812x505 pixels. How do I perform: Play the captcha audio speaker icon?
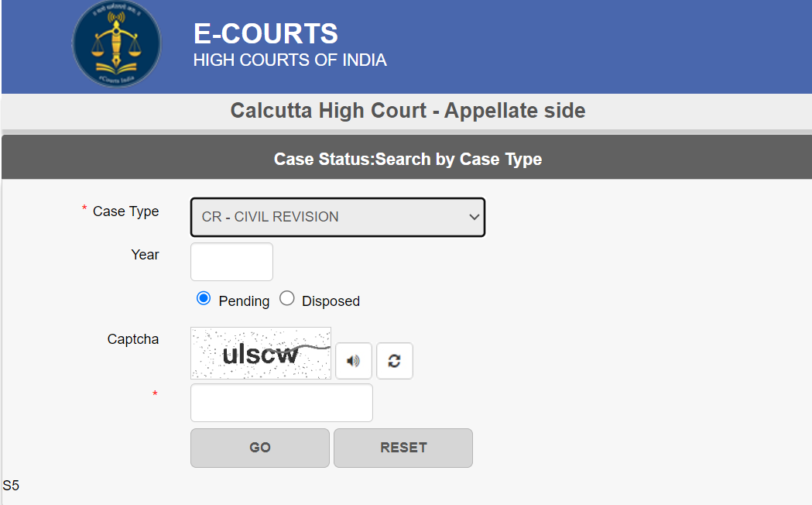coord(354,360)
